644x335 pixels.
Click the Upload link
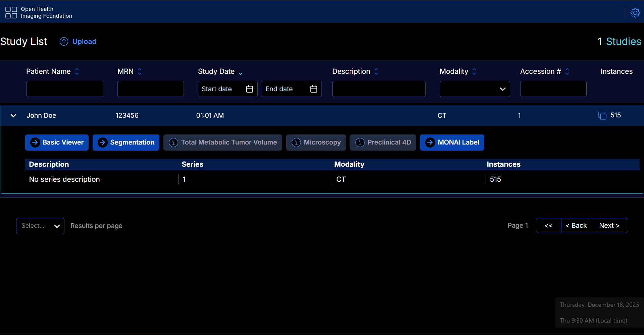(84, 42)
